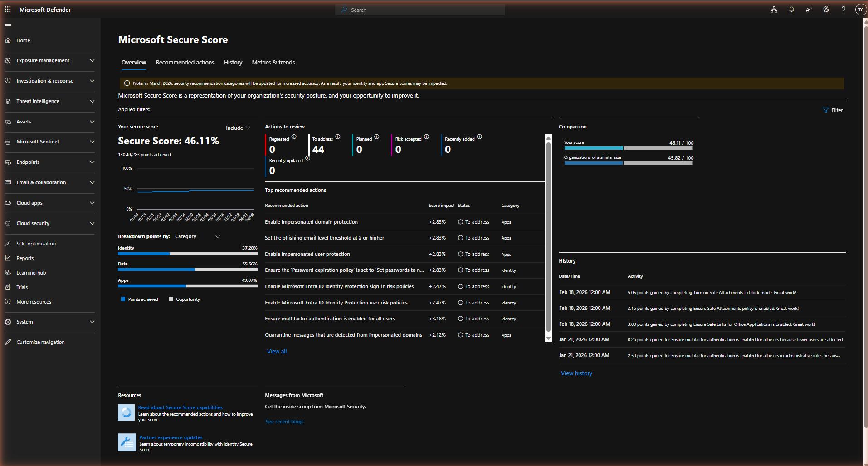Open View history link
This screenshot has width=868, height=466.
[x=577, y=373]
